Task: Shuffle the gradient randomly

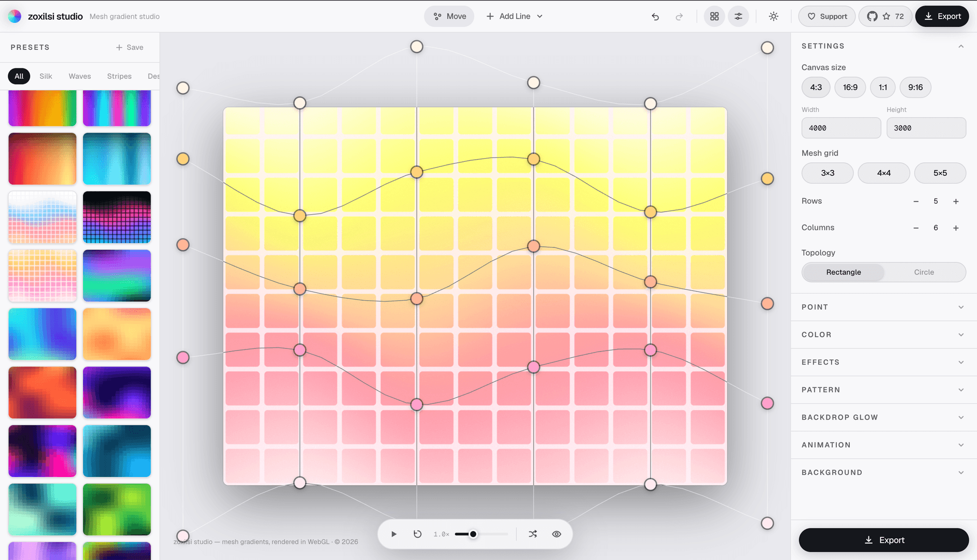Action: point(533,534)
